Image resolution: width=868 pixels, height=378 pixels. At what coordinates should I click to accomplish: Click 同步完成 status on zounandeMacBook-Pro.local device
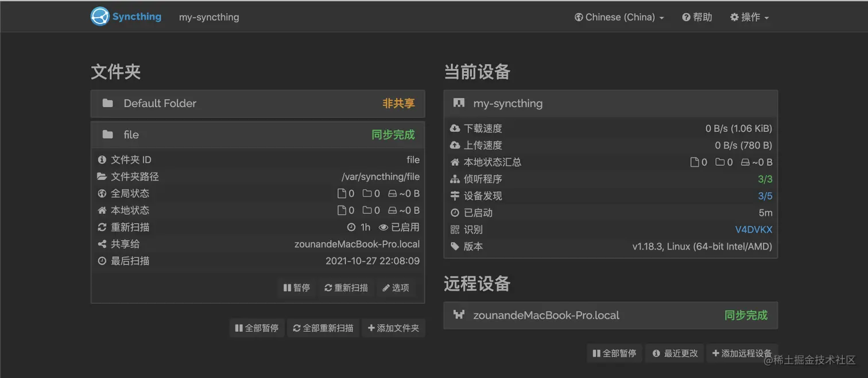746,315
